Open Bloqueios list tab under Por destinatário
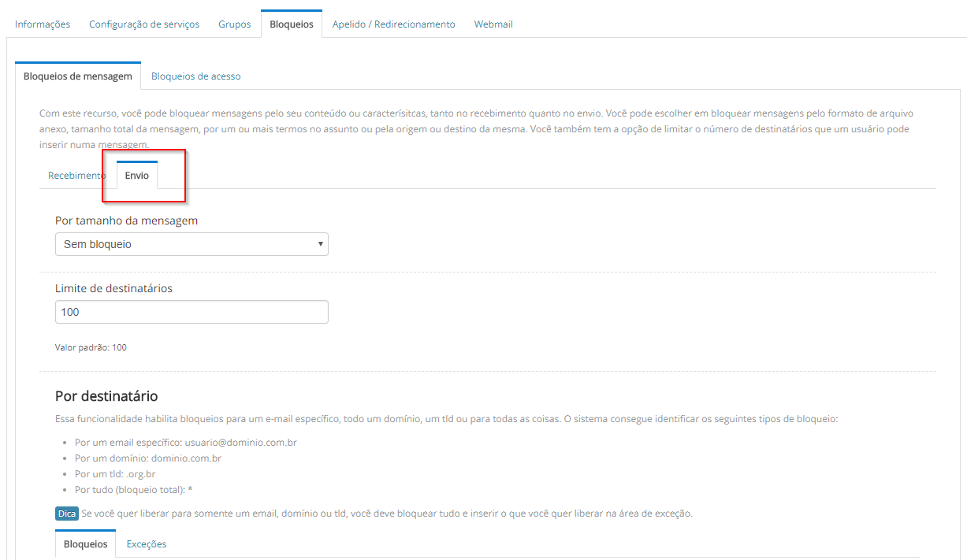This screenshot has width=967, height=560. click(85, 544)
